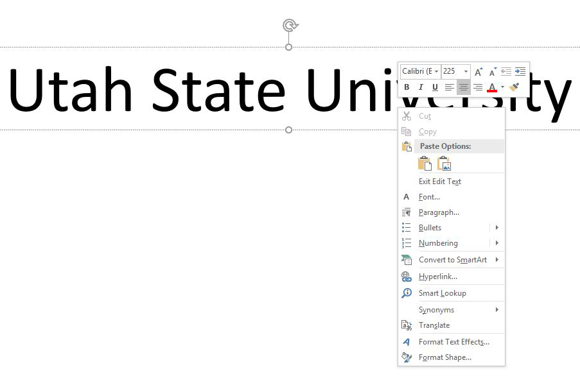Click the rotation handle above text box

click(290, 26)
